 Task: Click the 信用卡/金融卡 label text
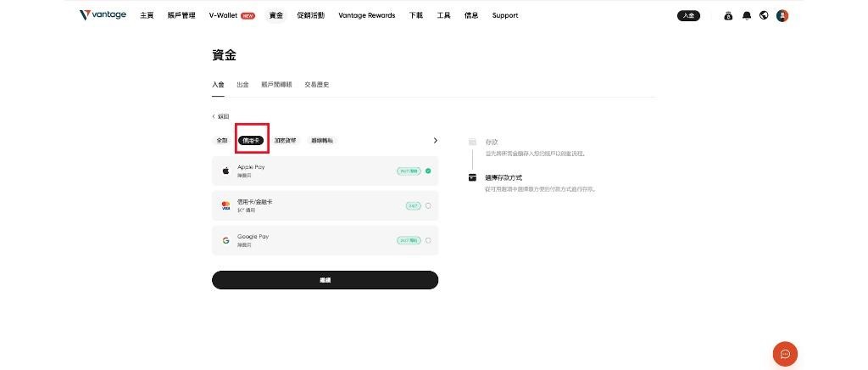click(254, 202)
